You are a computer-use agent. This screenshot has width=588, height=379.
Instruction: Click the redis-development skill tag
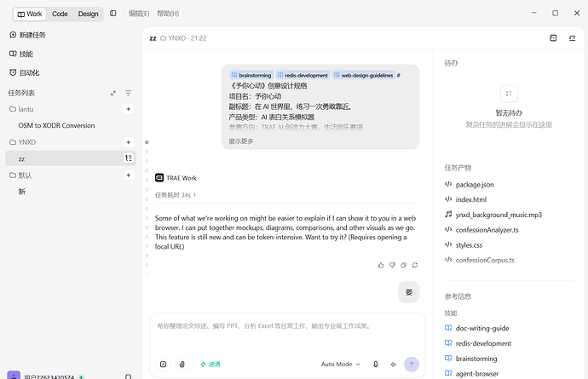303,75
